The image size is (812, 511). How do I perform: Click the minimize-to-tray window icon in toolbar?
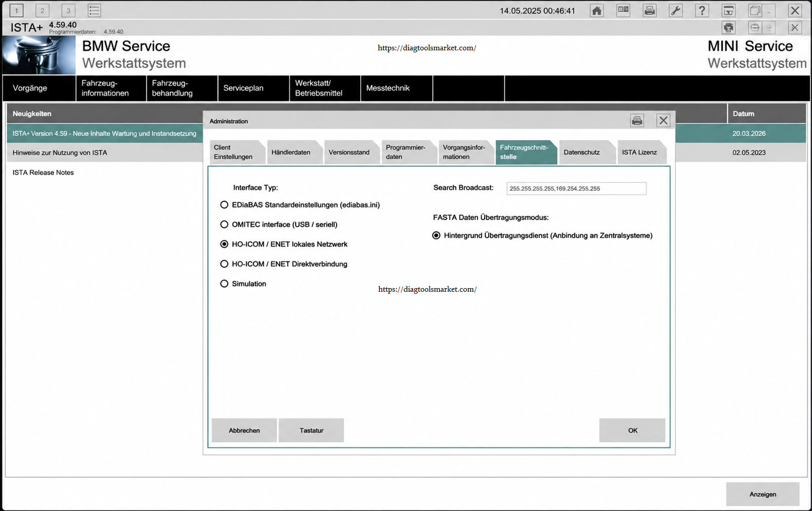[x=728, y=10]
